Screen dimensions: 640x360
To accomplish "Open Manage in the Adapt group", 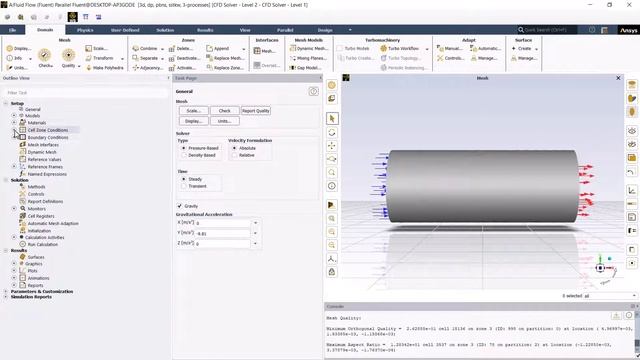I will pos(484,58).
